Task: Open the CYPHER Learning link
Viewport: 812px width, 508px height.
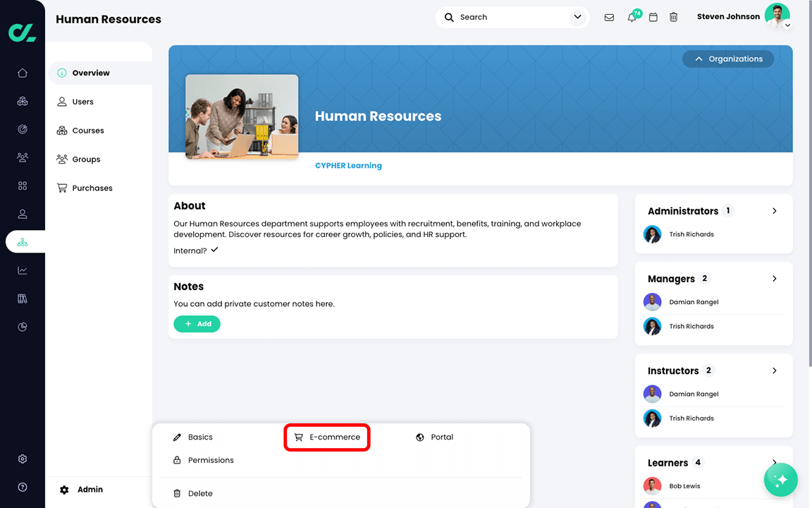Action: (x=348, y=165)
